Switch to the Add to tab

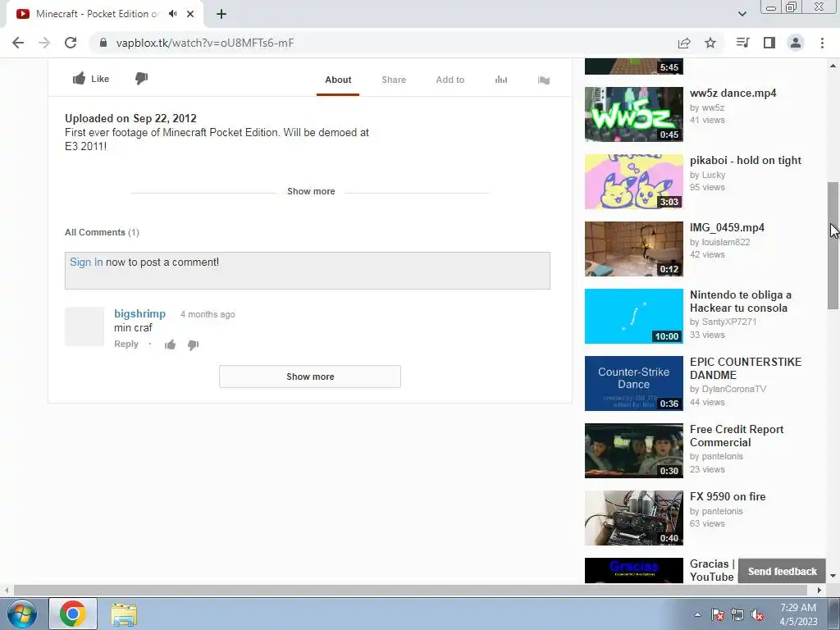(450, 80)
